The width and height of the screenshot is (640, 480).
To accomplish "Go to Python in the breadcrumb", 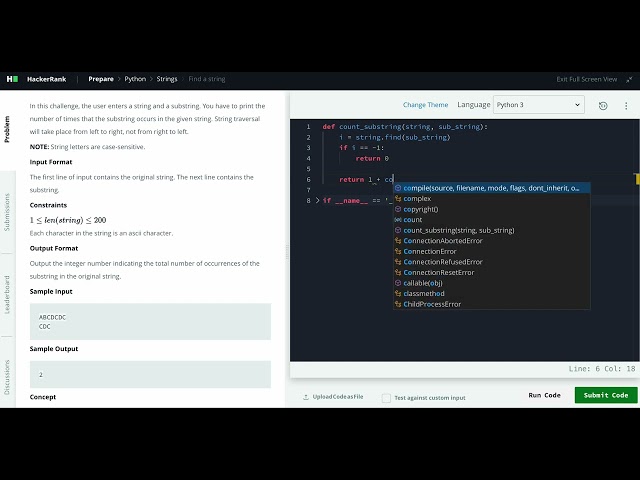I will [x=135, y=79].
